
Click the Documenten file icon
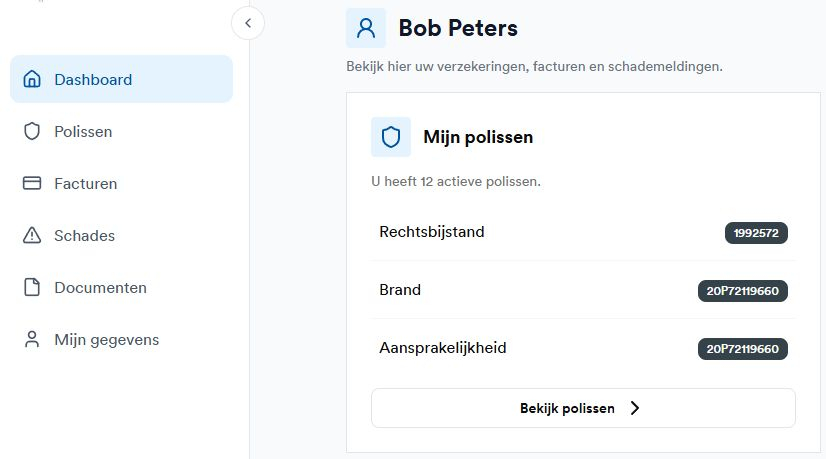click(x=32, y=288)
